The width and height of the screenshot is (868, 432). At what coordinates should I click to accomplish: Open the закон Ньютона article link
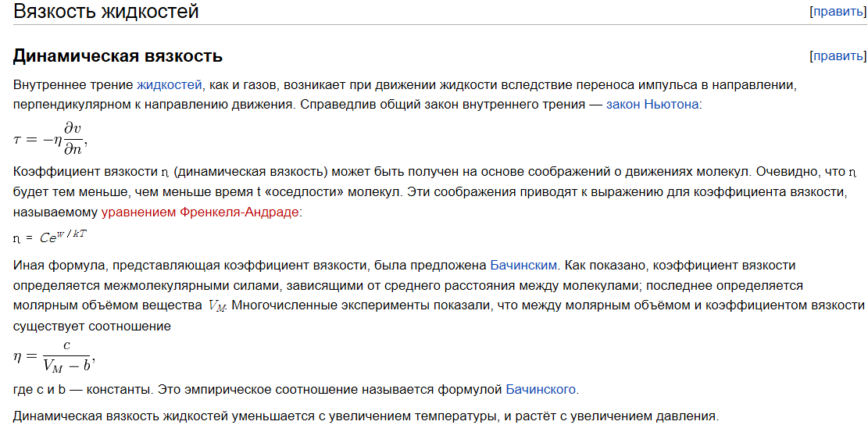pos(652,104)
